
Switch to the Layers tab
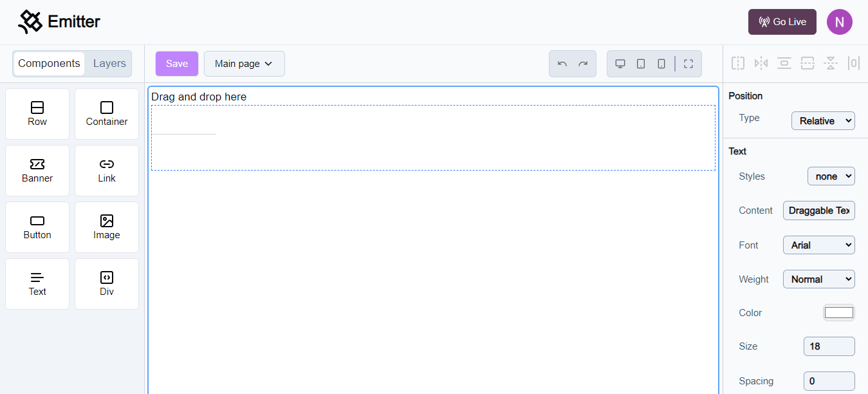[109, 64]
